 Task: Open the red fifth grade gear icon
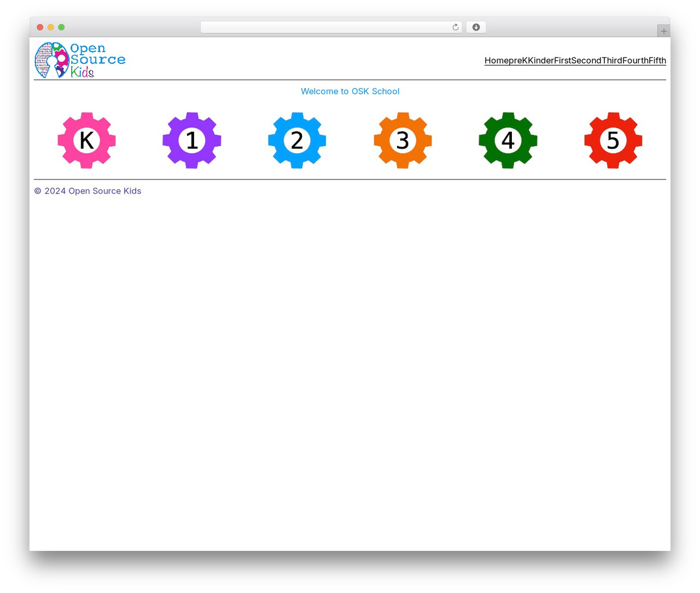pos(613,140)
